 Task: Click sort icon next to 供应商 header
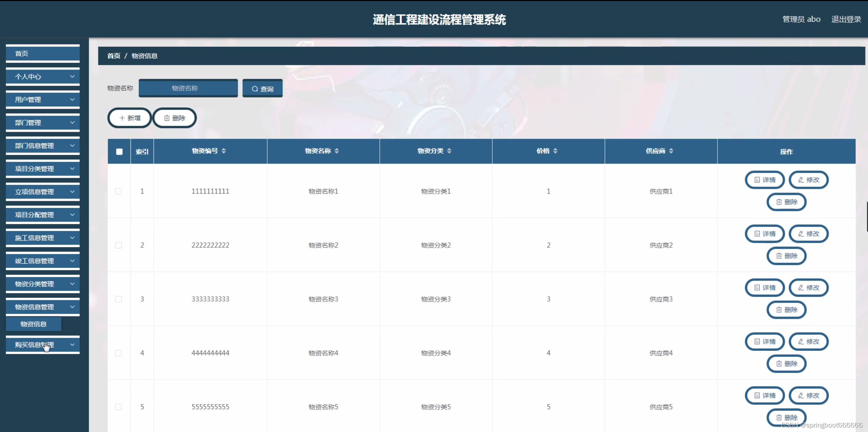(x=671, y=151)
